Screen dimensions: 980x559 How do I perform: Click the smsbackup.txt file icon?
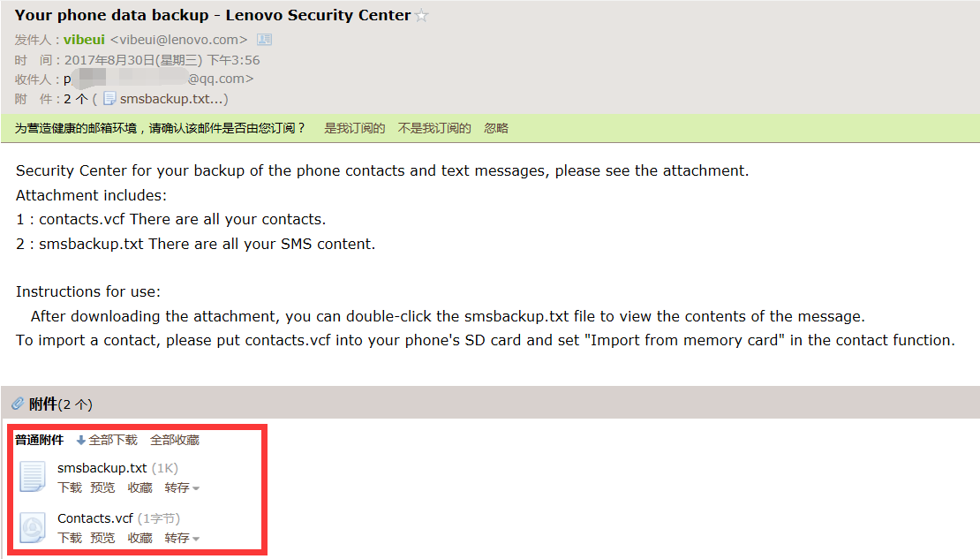tap(33, 477)
